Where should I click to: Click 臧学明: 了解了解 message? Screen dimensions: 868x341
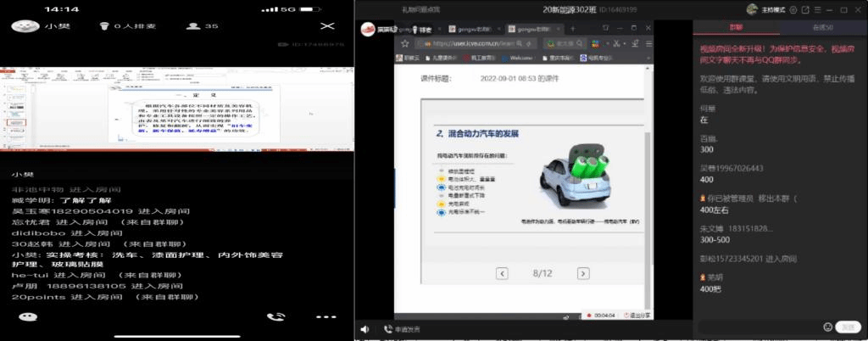click(x=61, y=200)
